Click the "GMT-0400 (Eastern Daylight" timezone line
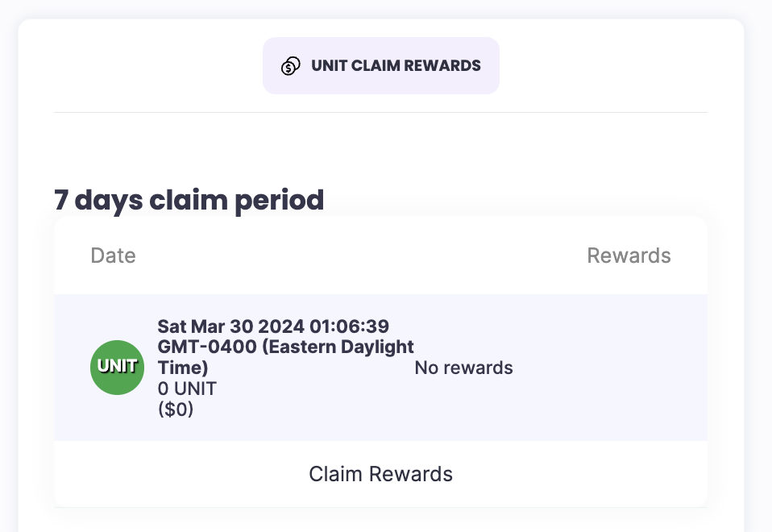 click(285, 347)
